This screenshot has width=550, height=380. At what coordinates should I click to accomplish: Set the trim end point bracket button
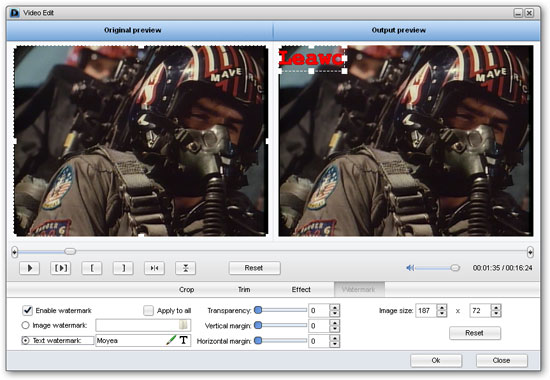tap(123, 268)
